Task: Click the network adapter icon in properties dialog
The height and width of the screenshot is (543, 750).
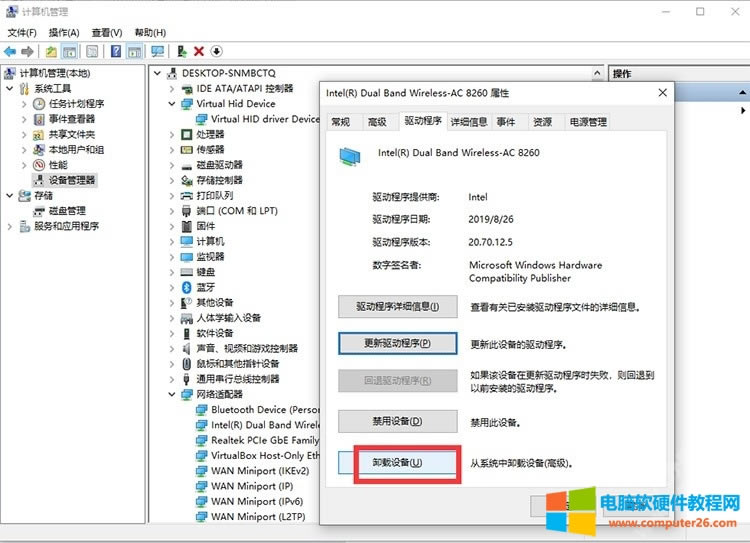Action: (350, 157)
